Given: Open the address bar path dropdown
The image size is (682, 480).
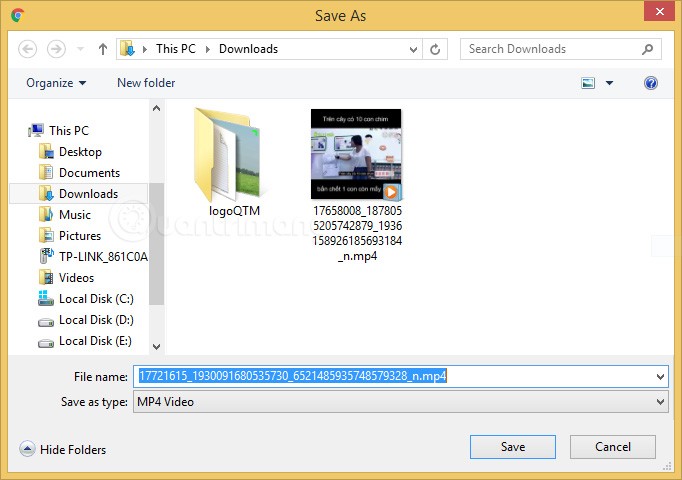Looking at the screenshot, I should click(x=413, y=49).
